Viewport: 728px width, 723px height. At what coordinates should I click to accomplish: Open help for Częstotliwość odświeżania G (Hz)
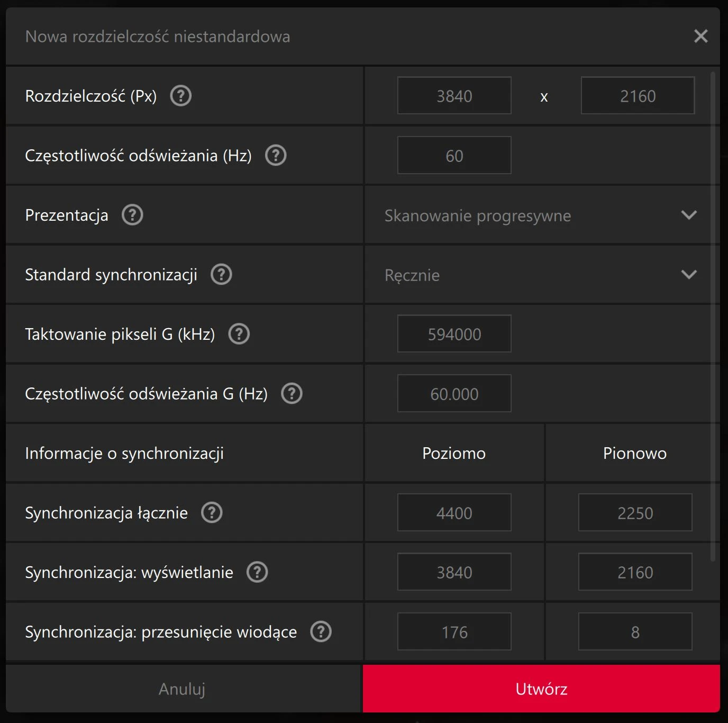(292, 393)
